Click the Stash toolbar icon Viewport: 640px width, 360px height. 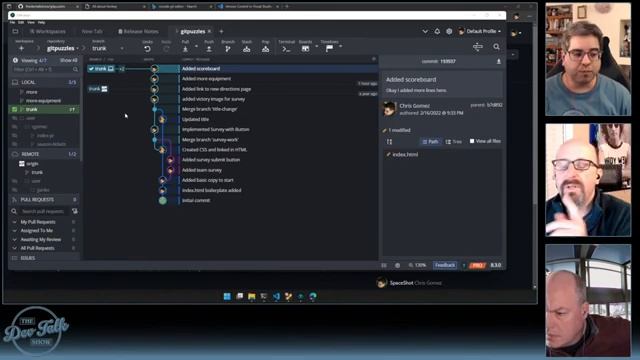pos(247,49)
